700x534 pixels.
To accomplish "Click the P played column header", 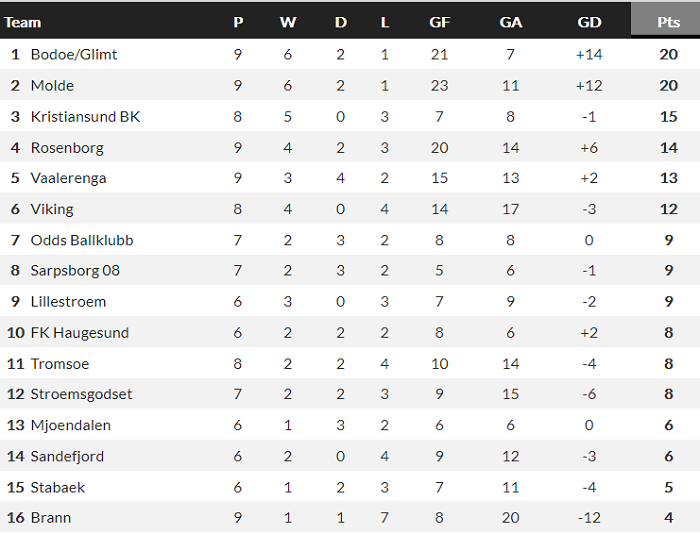I will [238, 21].
